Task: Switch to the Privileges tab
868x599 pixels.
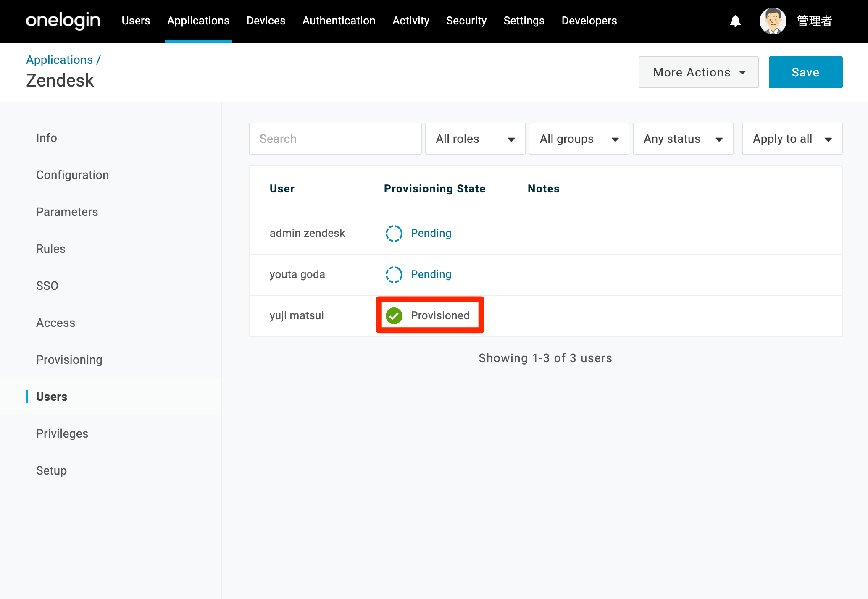Action: pyautogui.click(x=62, y=433)
